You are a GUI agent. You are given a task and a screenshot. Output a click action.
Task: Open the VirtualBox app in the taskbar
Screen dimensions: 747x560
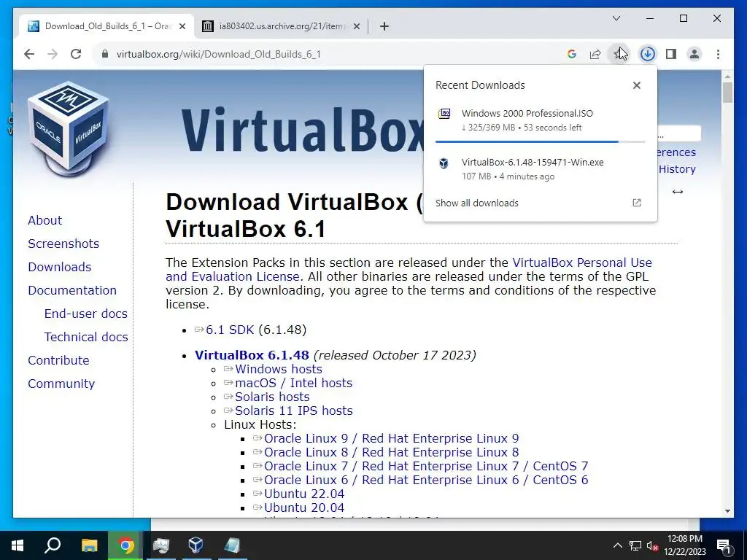coord(196,545)
